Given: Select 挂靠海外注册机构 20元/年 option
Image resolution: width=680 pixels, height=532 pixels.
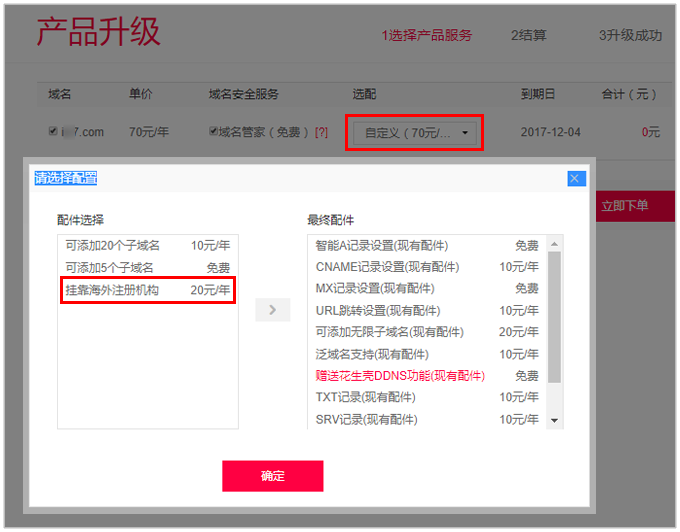Looking at the screenshot, I should 147,290.
